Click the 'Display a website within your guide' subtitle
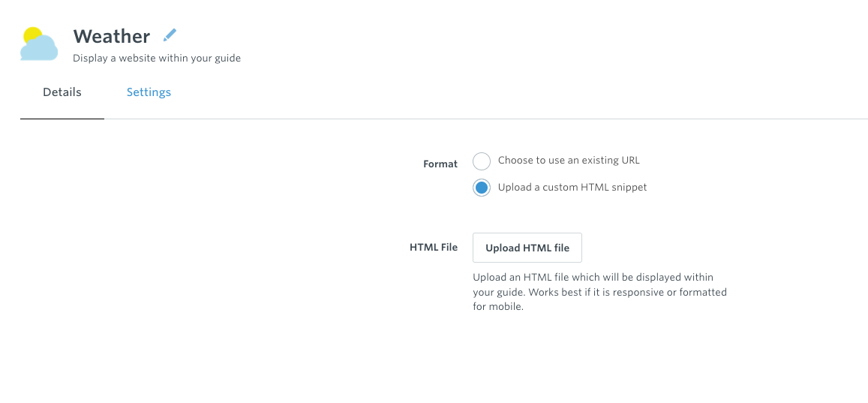Viewport: 868px width, 403px height. 157,58
